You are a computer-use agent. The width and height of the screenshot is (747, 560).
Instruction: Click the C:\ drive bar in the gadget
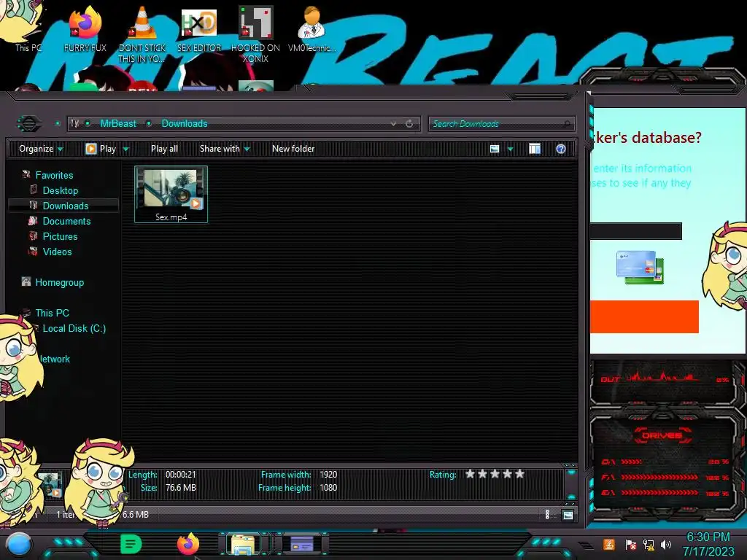click(x=665, y=462)
